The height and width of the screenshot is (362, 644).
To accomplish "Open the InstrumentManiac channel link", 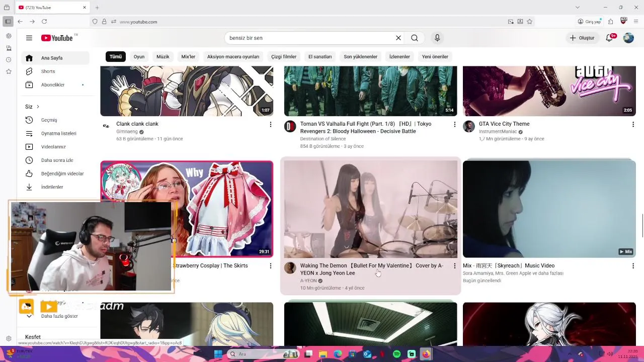I will [x=498, y=132].
